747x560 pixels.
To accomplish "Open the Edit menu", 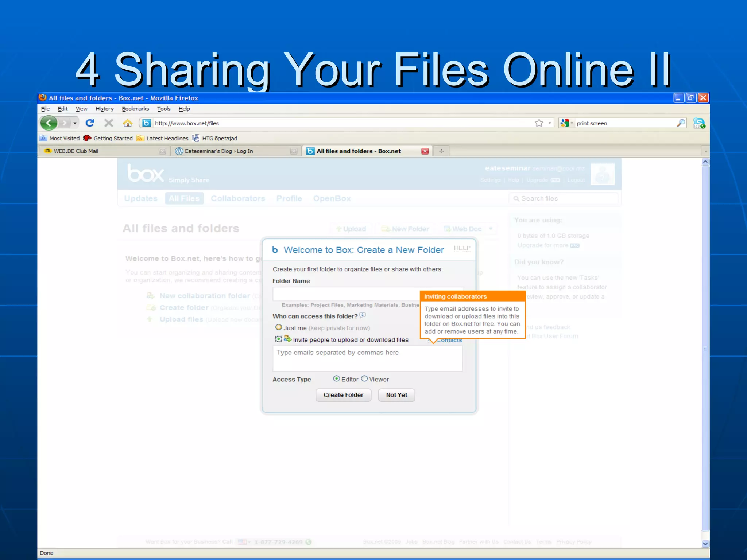I will pos(63,109).
